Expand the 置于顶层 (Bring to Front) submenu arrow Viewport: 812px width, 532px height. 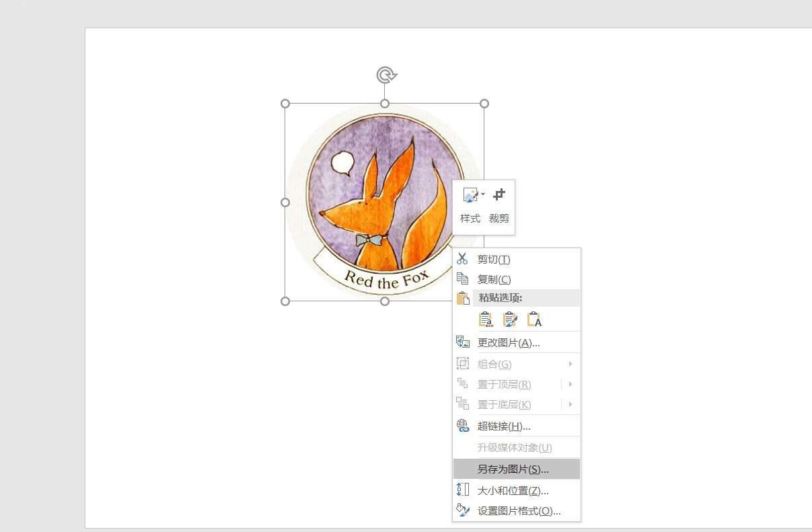tap(570, 384)
